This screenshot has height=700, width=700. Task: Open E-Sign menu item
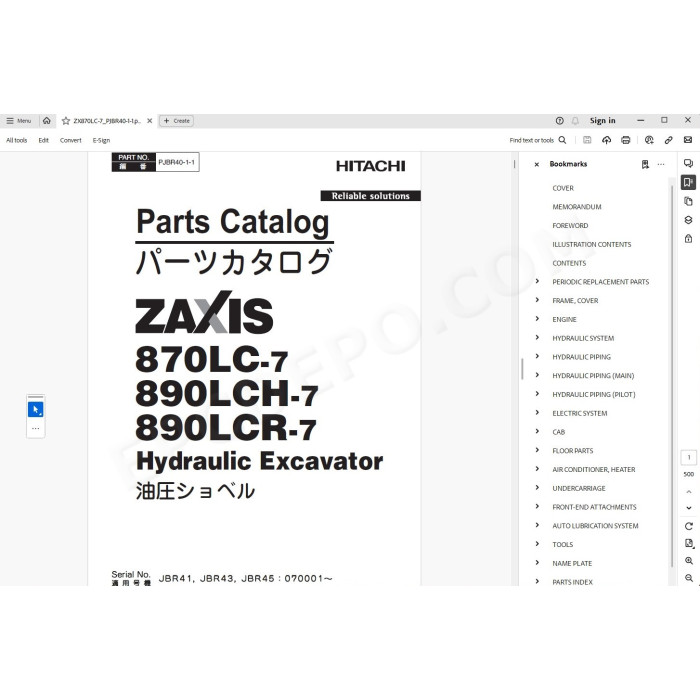(x=101, y=140)
